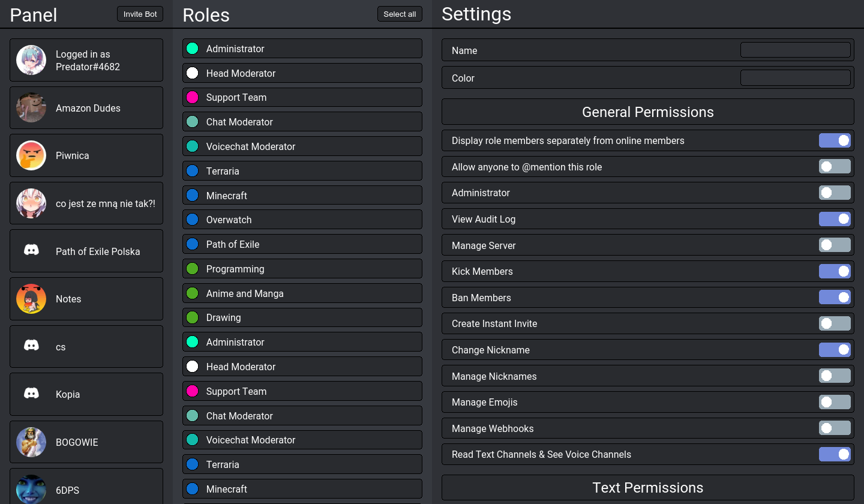Select the Overwatch role entry
This screenshot has width=864, height=504.
[x=302, y=220]
